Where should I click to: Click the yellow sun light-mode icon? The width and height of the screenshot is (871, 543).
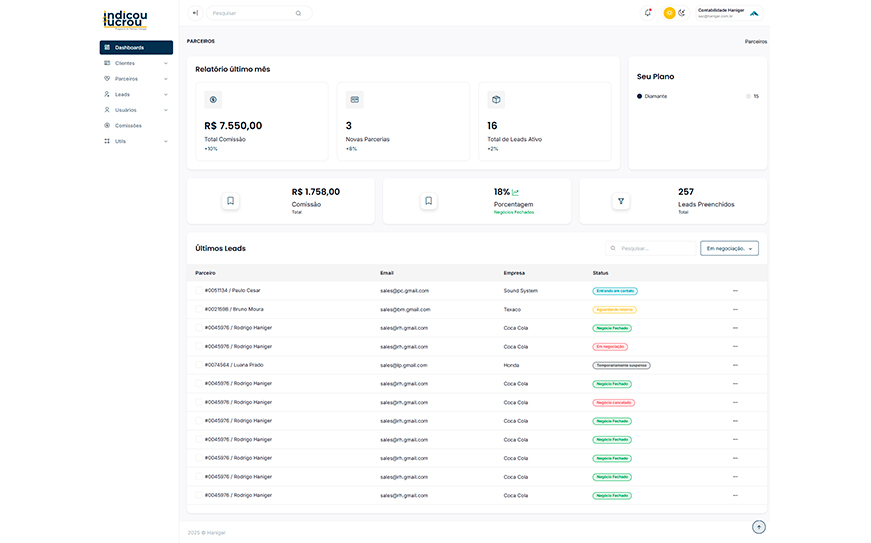click(669, 13)
